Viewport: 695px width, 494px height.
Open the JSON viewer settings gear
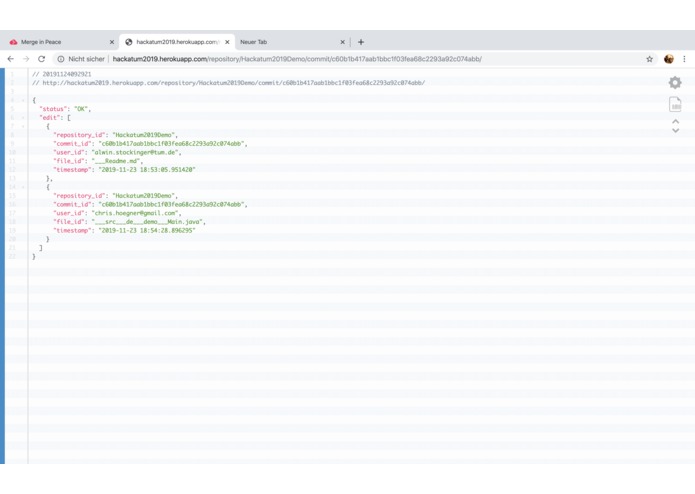675,82
